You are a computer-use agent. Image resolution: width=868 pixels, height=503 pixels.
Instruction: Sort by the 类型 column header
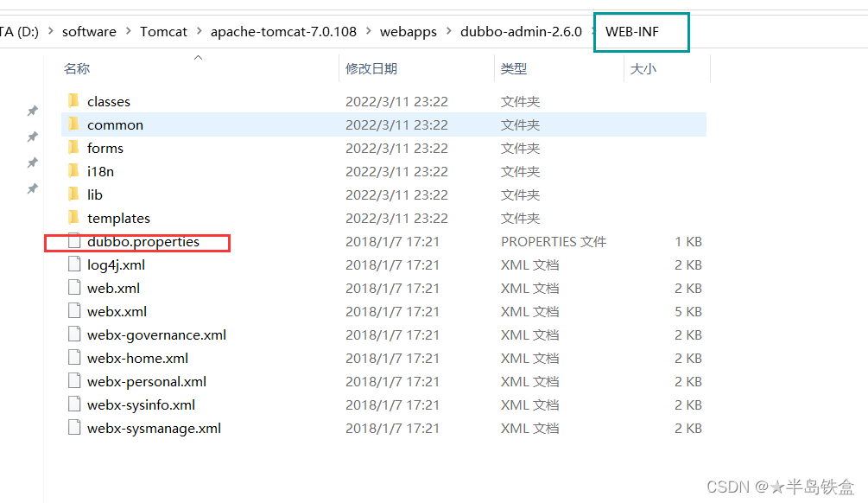tap(514, 68)
